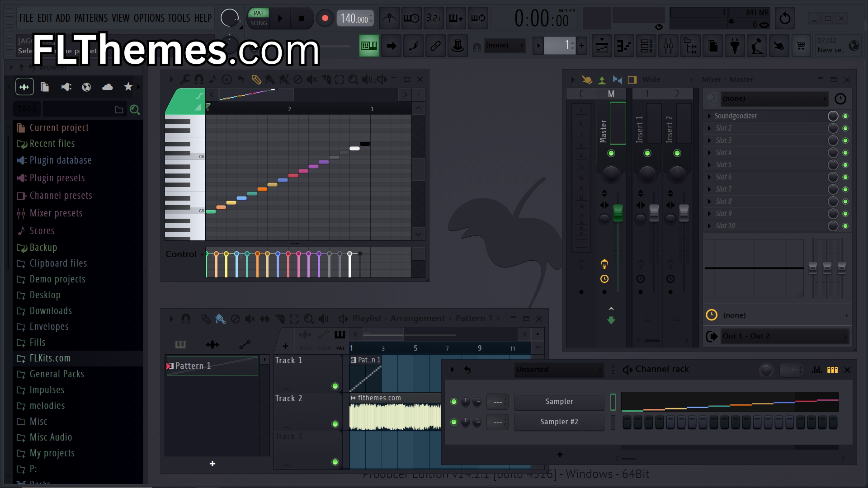Screen dimensions: 868x488
Task: Disable the Soundgoodizer effect slot LED
Action: [845, 116]
